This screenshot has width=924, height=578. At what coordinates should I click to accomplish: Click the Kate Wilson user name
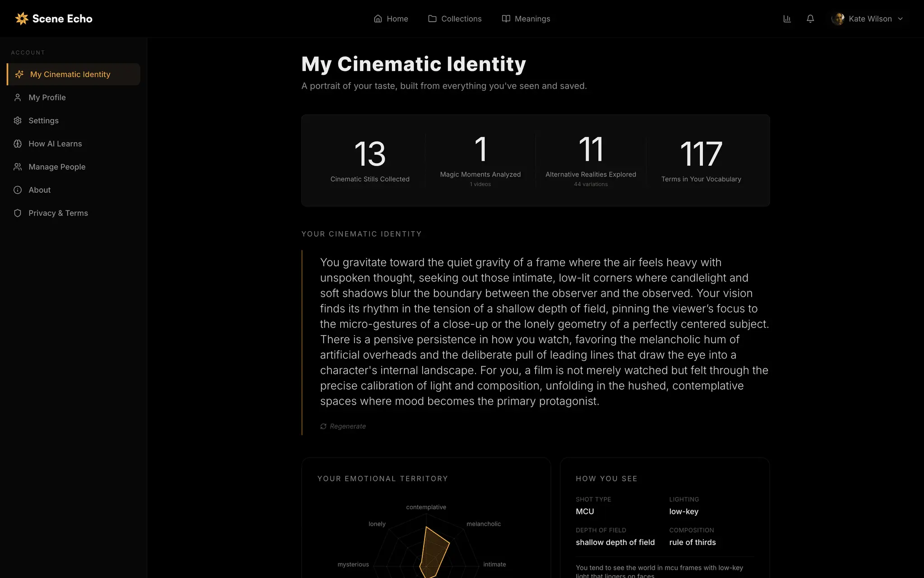click(x=870, y=19)
